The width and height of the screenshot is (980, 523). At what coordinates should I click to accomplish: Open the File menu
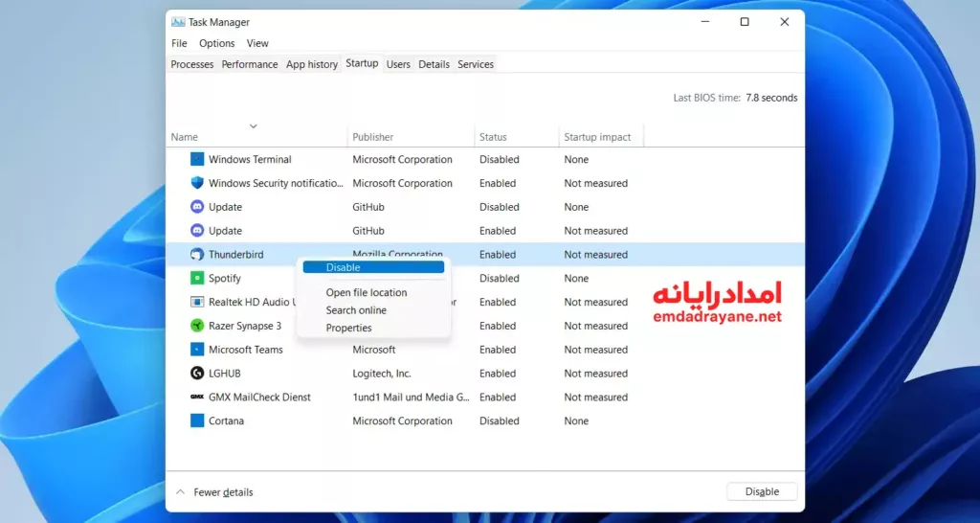pos(179,43)
